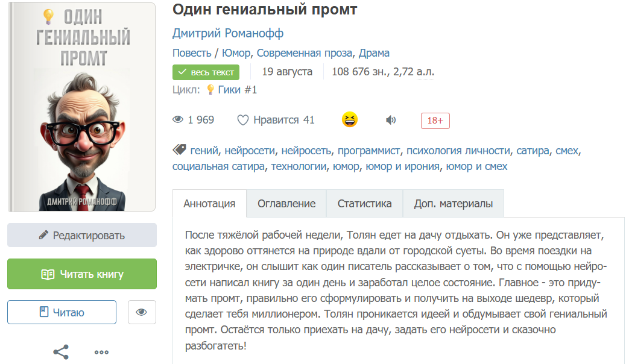Open the Читаю reading status dropdown
The image size is (626, 364).
(62, 312)
